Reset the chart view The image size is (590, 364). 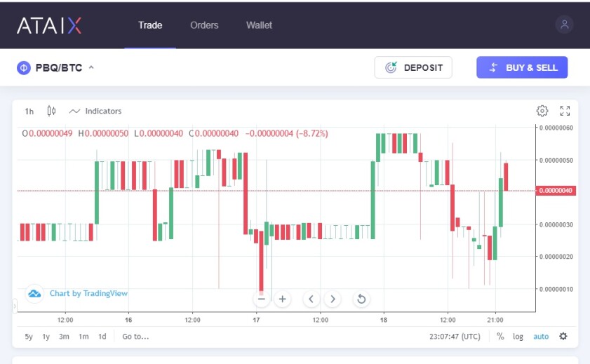[361, 299]
